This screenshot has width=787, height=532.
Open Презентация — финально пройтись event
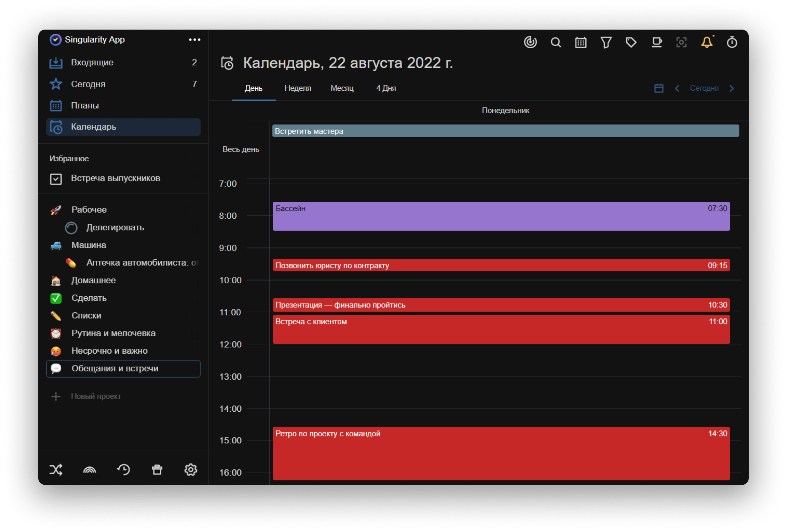coord(501,305)
